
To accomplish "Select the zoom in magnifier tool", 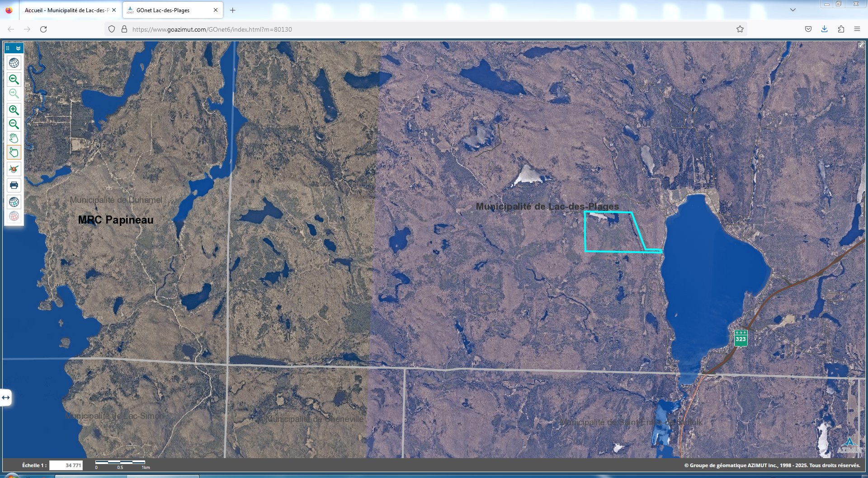I will point(14,110).
